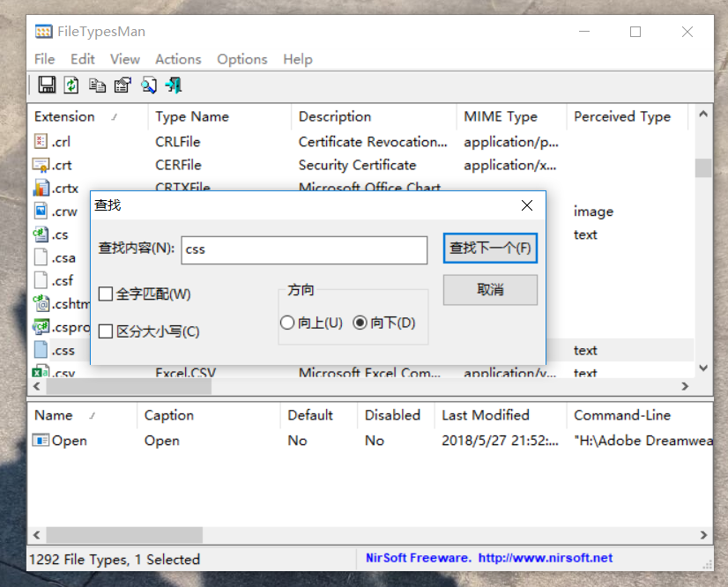This screenshot has width=728, height=587.
Task: Select the .csproj file icon
Action: pyautogui.click(x=41, y=326)
